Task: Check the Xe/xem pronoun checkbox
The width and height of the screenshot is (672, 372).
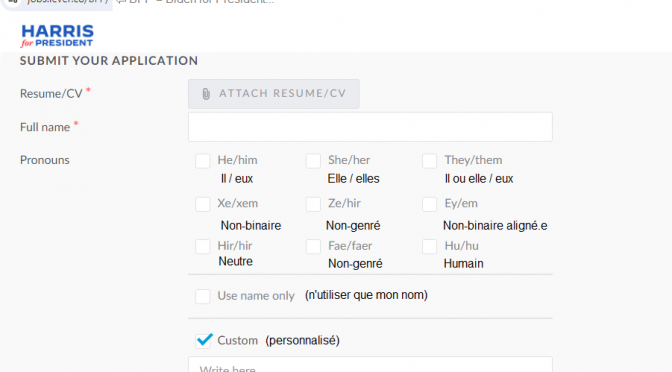Action: [x=203, y=204]
